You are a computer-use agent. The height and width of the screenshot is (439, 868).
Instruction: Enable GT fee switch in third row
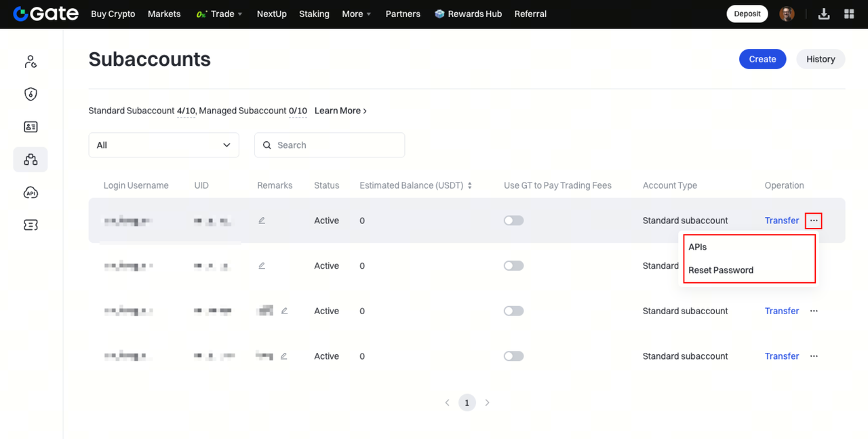[513, 311]
